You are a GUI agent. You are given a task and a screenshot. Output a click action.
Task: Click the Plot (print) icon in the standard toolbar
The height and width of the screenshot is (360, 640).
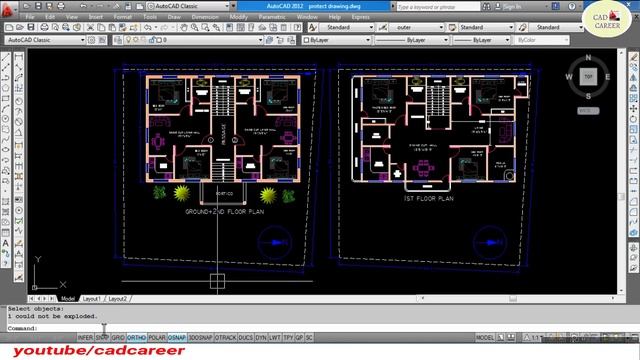44,27
